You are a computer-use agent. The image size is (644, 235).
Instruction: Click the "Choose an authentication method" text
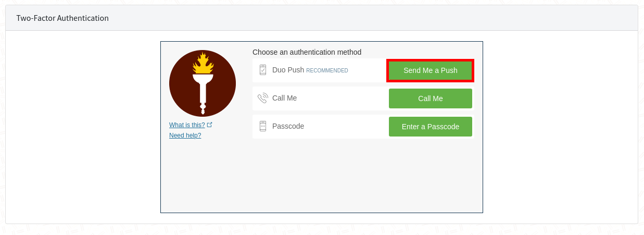[x=307, y=52]
